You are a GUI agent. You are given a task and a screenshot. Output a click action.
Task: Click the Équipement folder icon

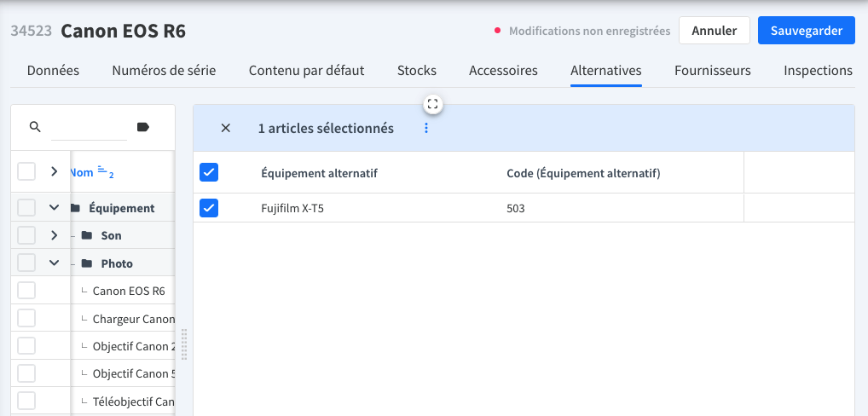[x=76, y=208]
